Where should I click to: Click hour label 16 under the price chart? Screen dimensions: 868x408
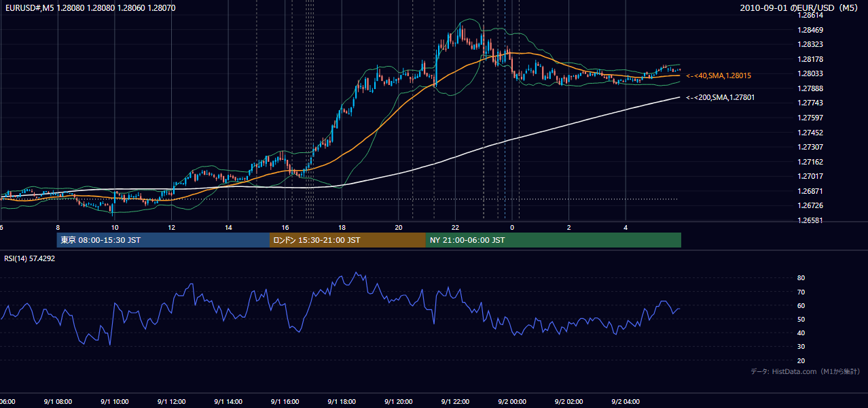tap(285, 227)
